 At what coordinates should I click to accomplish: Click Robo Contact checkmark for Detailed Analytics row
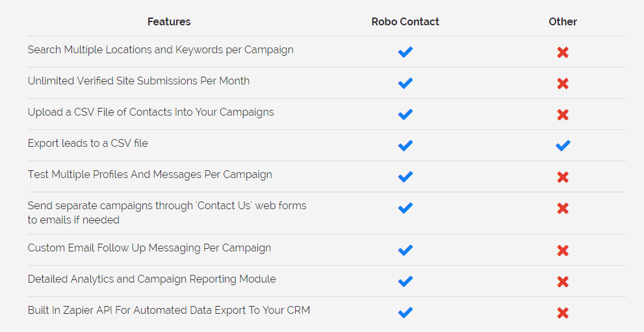pyautogui.click(x=405, y=281)
